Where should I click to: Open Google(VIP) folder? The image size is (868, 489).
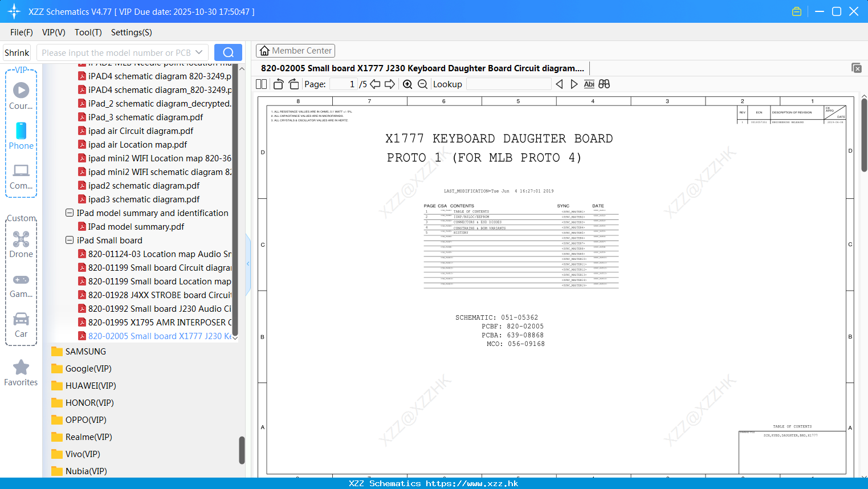coord(81,369)
